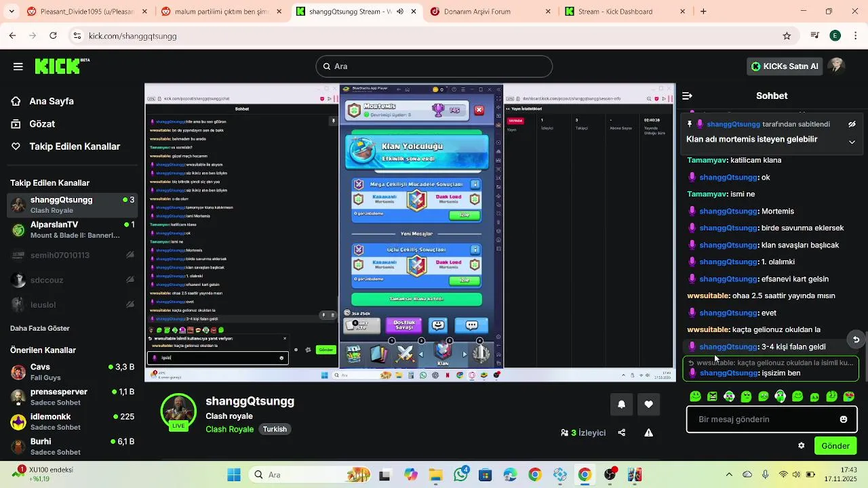
Task: Open recommended channel prensesperver
Action: click(72, 396)
